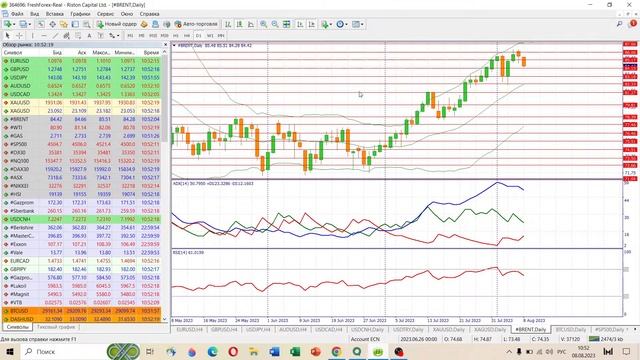This screenshot has width=640, height=360.
Task: Toggle the Navigator panel star-folder icon
Action: click(64, 24)
